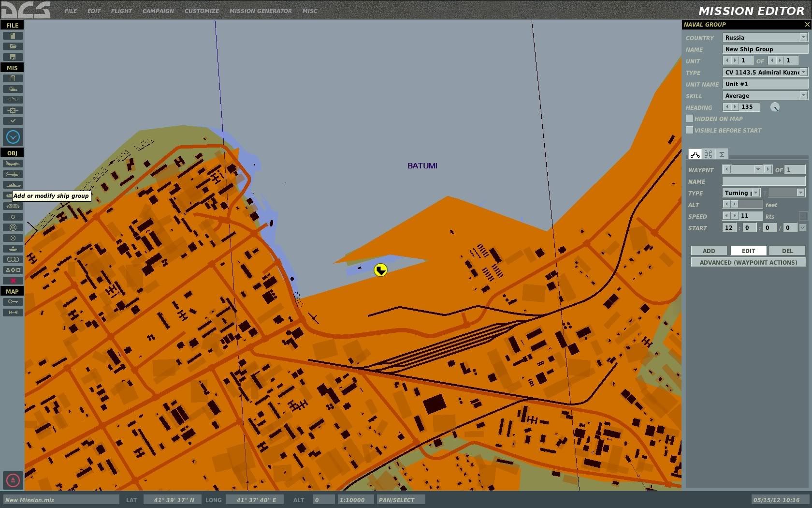
Task: Check the Visible Before Start checkbox
Action: coord(689,130)
